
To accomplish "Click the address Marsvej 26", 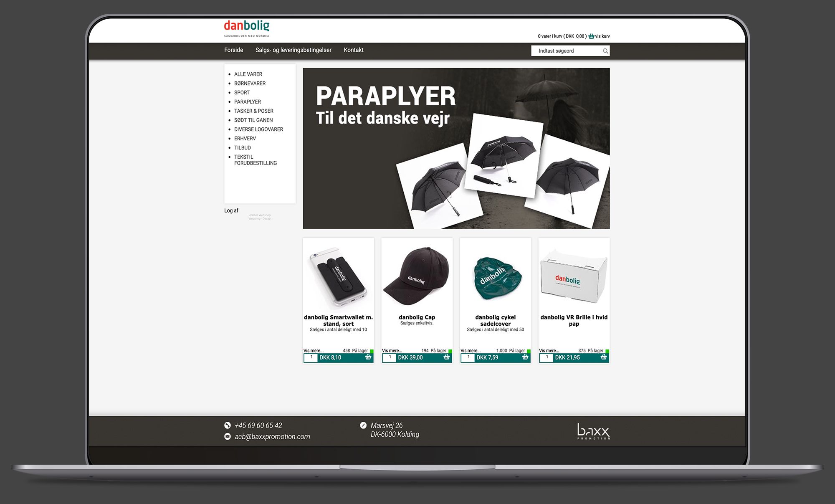I will pos(387,425).
